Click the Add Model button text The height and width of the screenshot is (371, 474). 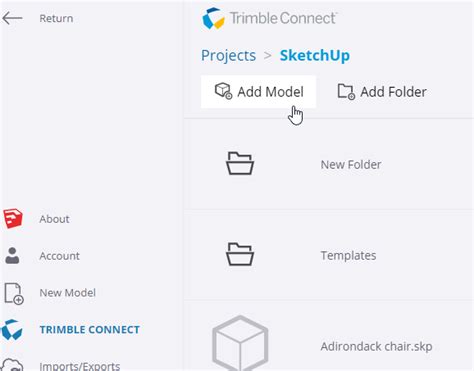270,92
